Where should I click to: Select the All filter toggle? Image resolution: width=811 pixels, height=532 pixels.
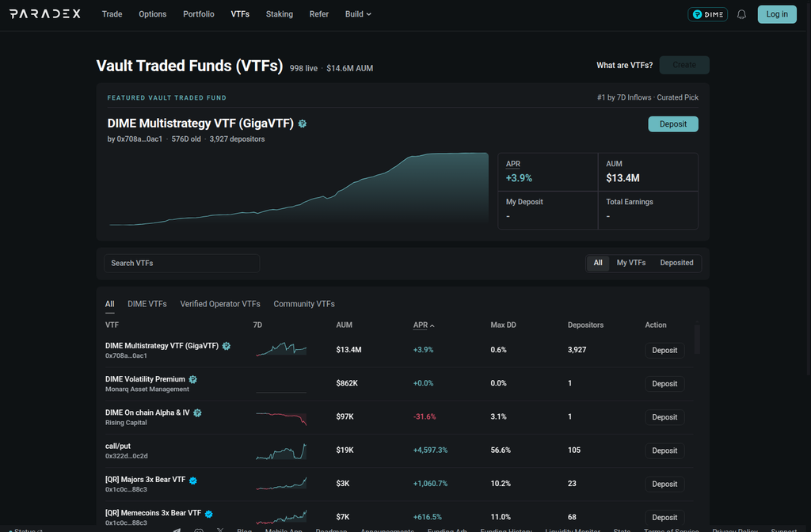tap(598, 263)
